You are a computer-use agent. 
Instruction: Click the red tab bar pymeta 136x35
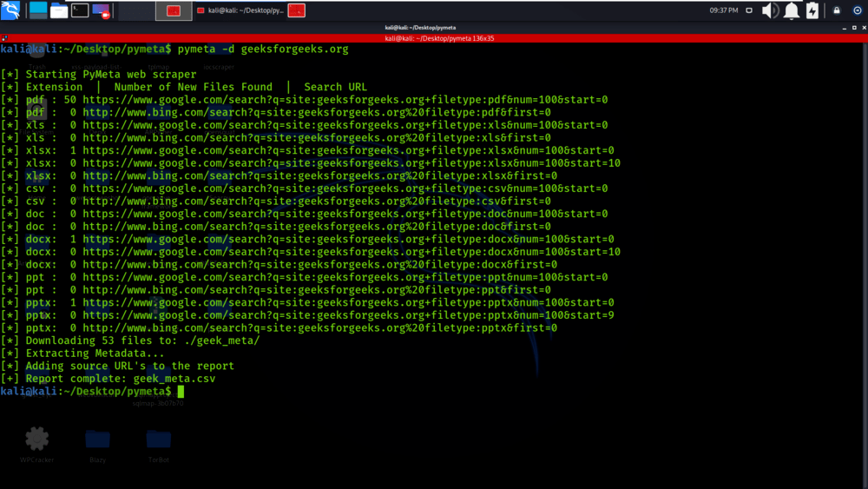(x=439, y=38)
